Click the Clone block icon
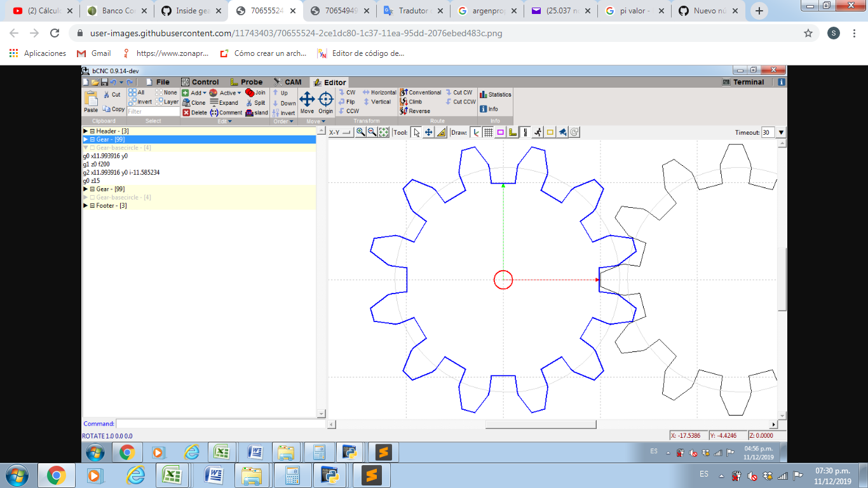This screenshot has width=868, height=488. pos(186,102)
